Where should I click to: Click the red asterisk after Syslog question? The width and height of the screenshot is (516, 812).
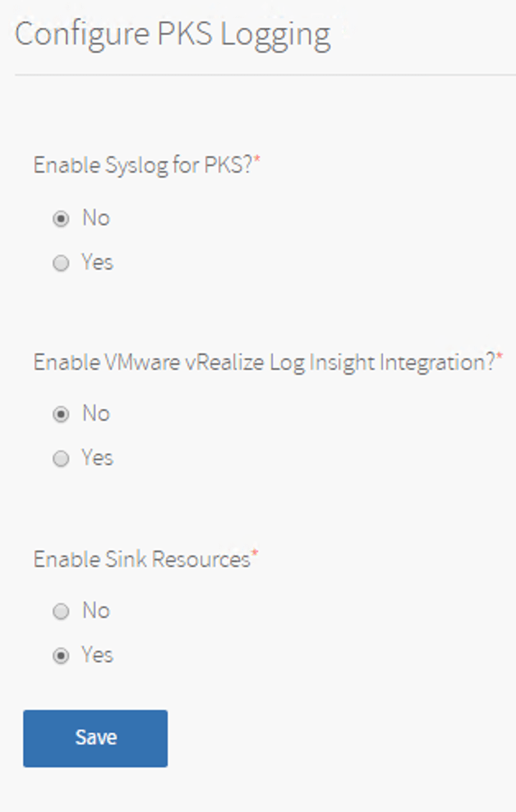[256, 161]
